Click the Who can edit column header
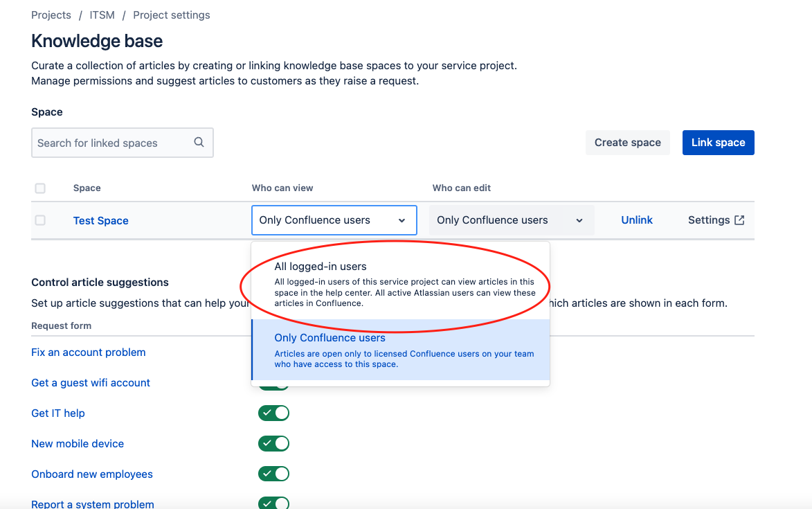 462,188
